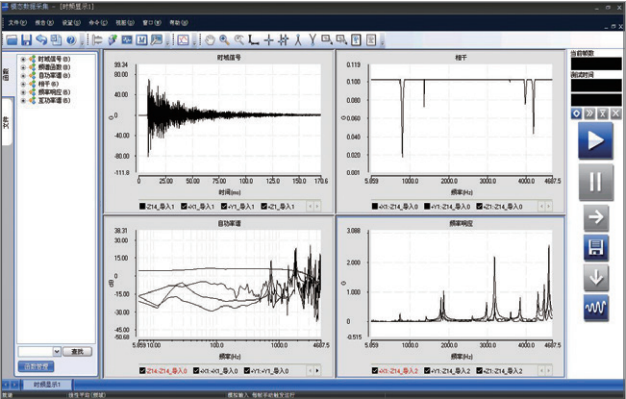The height and width of the screenshot is (399, 626).
Task: Click the 查找 search button
Action: click(77, 351)
